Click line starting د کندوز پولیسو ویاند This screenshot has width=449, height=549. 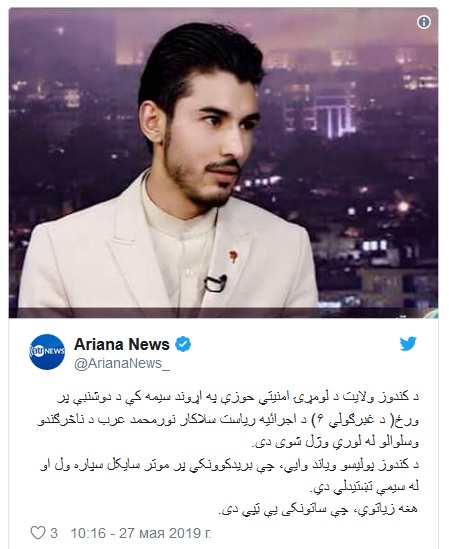pos(229,465)
